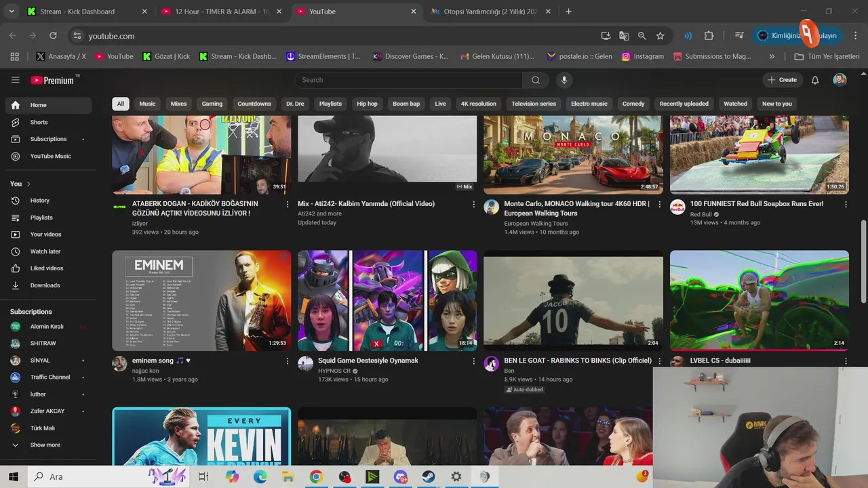Expand Show more under Subscriptions
Image resolution: width=868 pixels, height=488 pixels.
point(47,445)
